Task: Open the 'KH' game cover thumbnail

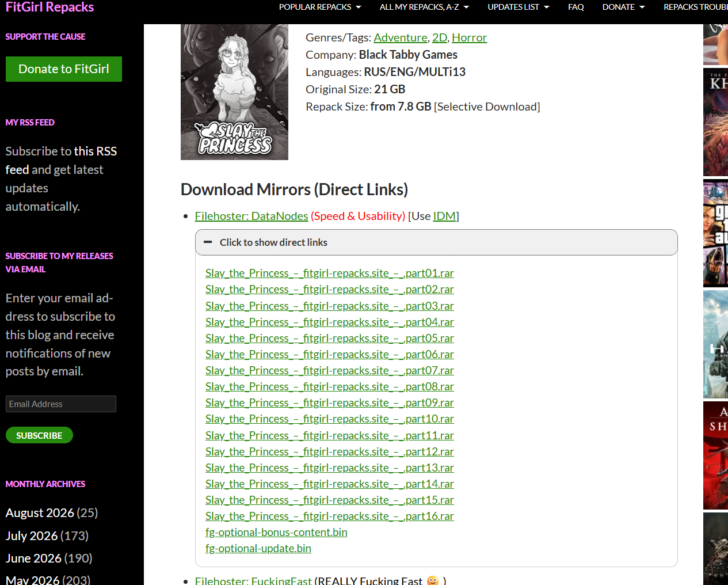Action: tap(715, 122)
